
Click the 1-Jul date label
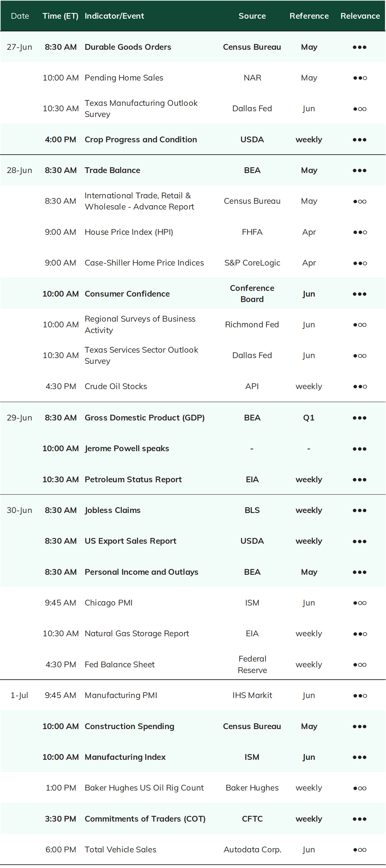point(19,695)
